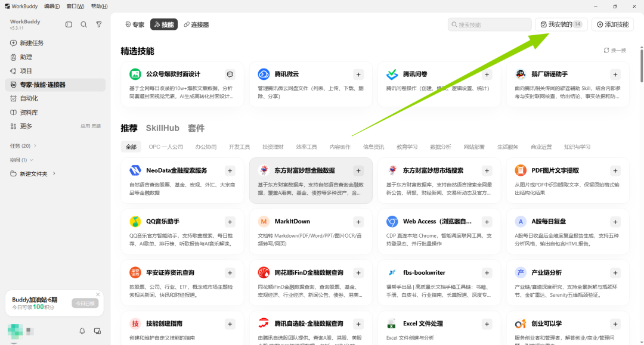644x345 pixels.
Task: Collapse the 空间 (1) section
Action: point(21,160)
